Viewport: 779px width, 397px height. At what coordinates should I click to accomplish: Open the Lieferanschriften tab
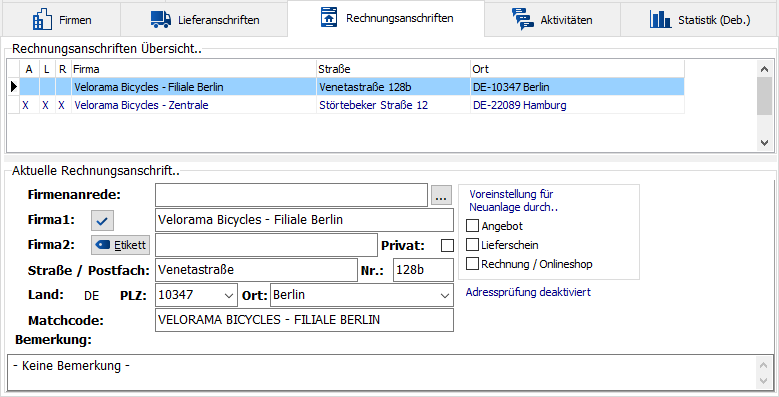[204, 20]
